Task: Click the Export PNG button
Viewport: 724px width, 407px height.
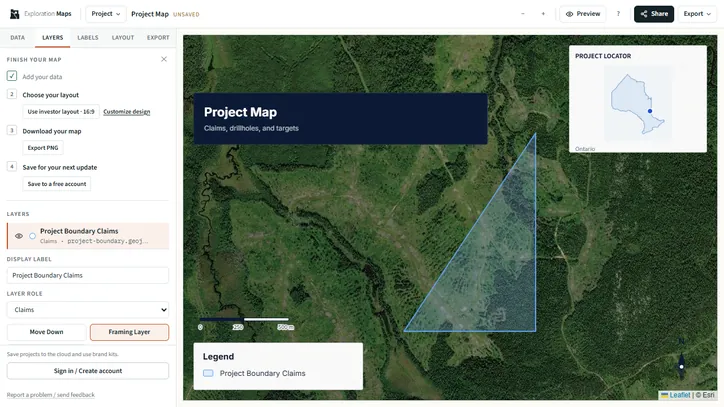Action: [43, 148]
